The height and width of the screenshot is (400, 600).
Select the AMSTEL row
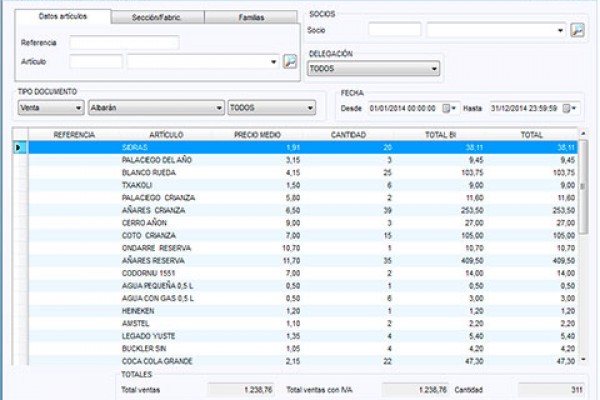point(303,323)
